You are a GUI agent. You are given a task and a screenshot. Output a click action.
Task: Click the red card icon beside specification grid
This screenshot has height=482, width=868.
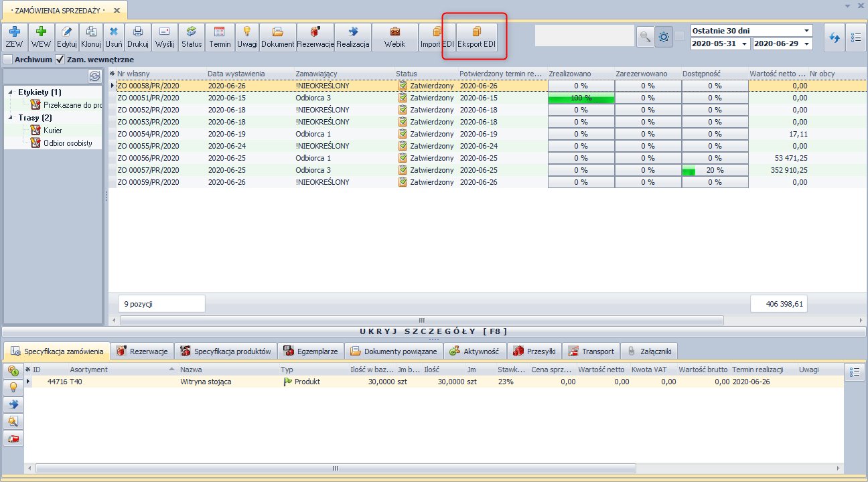(13, 438)
